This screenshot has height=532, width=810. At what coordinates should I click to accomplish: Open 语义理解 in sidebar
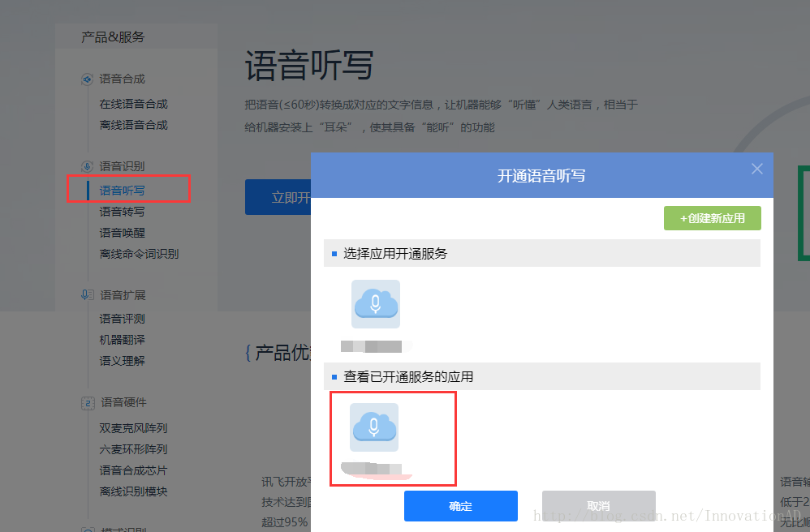[122, 361]
